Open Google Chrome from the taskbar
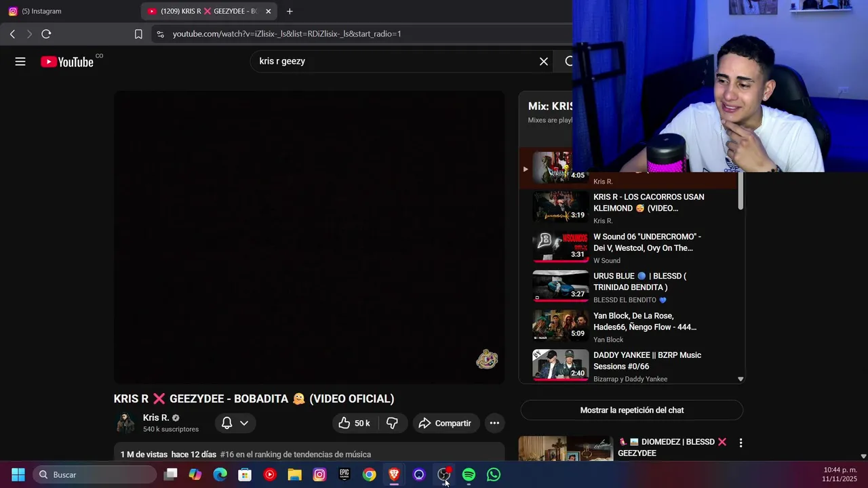This screenshot has height=488, width=868. click(369, 474)
